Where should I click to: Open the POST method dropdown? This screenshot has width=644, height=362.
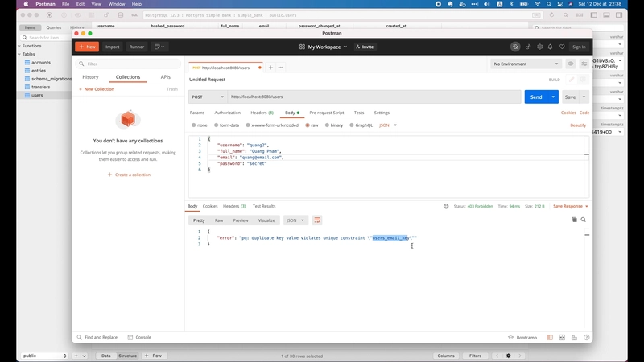[x=207, y=97]
